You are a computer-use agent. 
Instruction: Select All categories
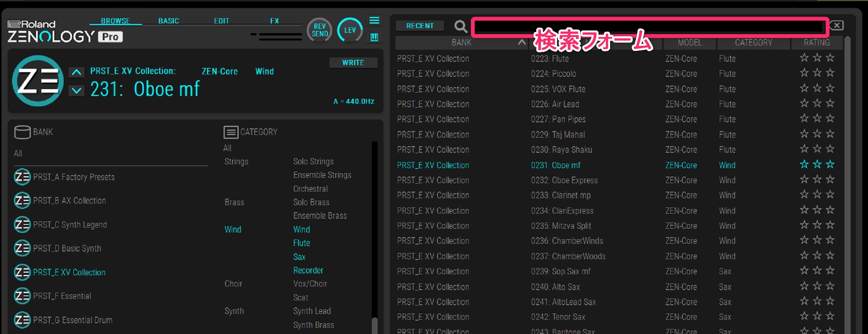pyautogui.click(x=227, y=148)
